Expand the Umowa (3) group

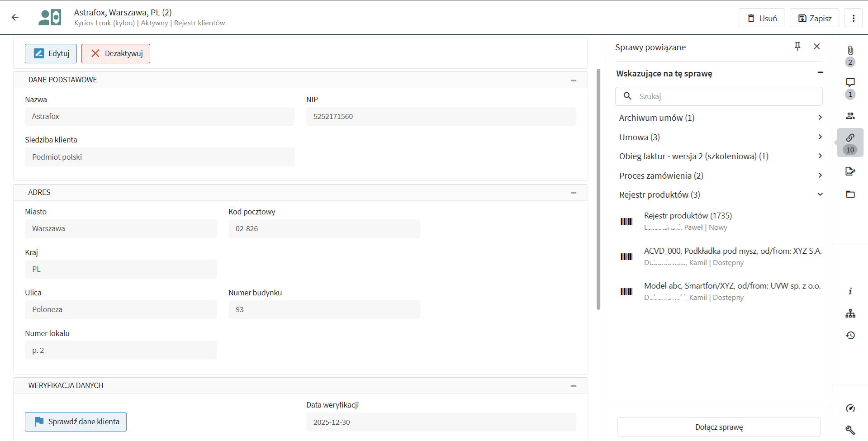820,137
